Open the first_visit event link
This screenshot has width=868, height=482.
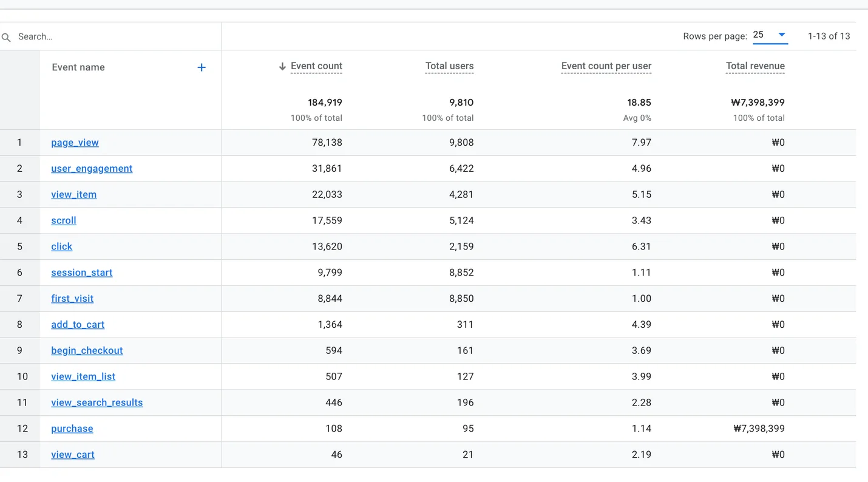click(x=72, y=299)
